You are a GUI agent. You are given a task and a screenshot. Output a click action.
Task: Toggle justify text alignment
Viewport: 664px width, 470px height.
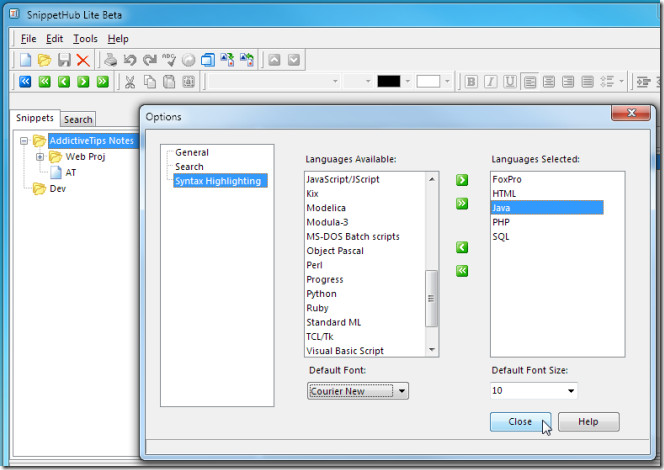coord(587,82)
